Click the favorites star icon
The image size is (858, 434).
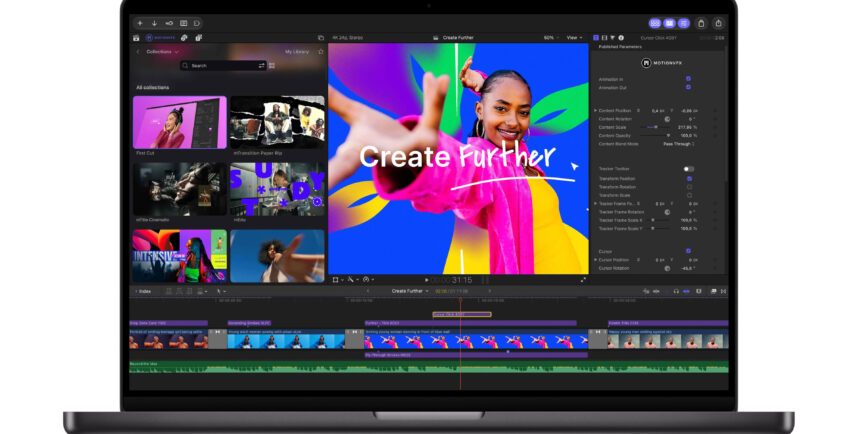321,52
